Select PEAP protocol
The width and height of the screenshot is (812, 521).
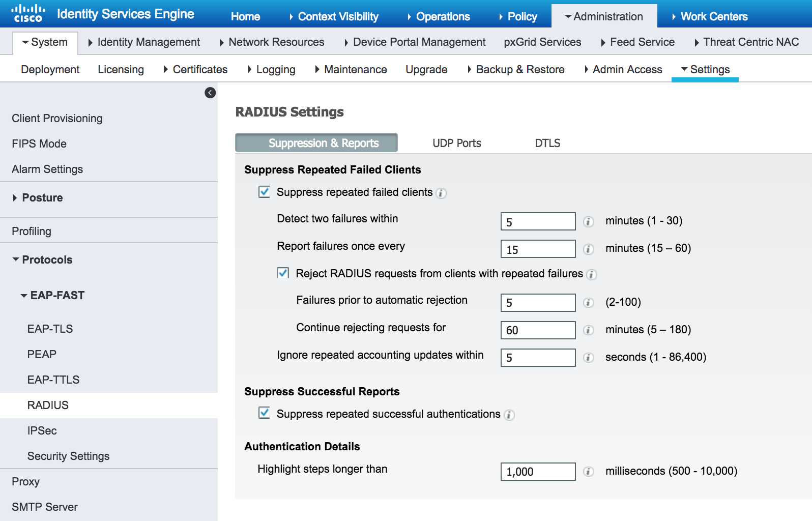[42, 355]
